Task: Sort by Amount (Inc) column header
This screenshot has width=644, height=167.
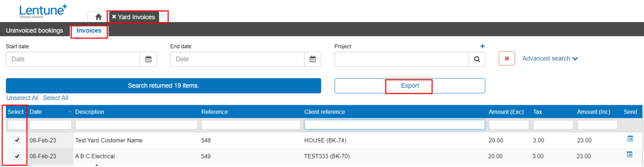Action: 594,112
